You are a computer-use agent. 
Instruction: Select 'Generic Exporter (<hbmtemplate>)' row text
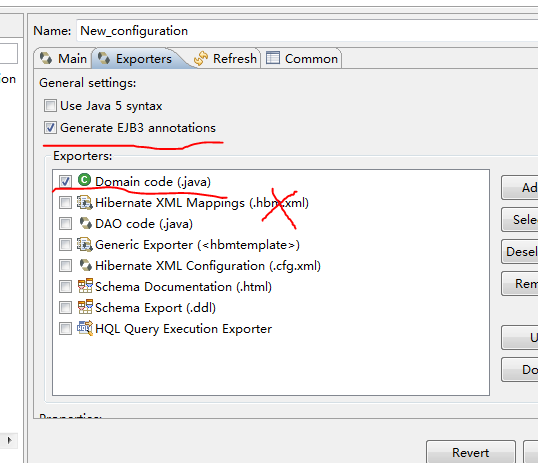(198, 245)
